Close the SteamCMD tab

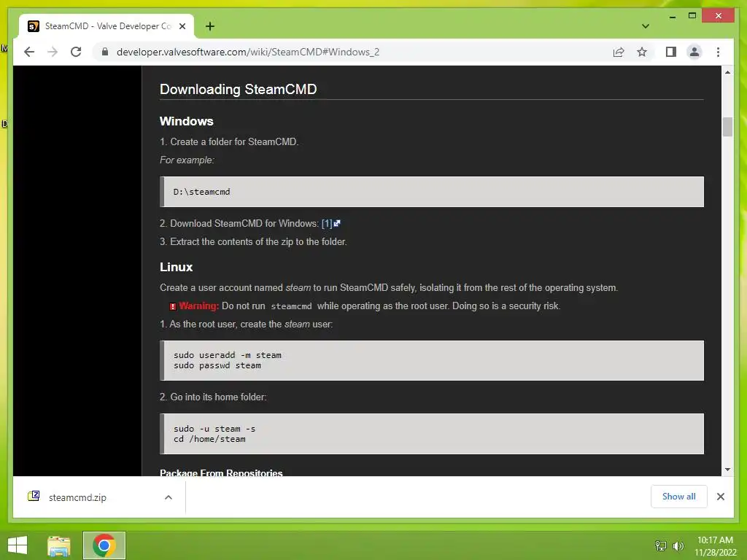point(182,26)
